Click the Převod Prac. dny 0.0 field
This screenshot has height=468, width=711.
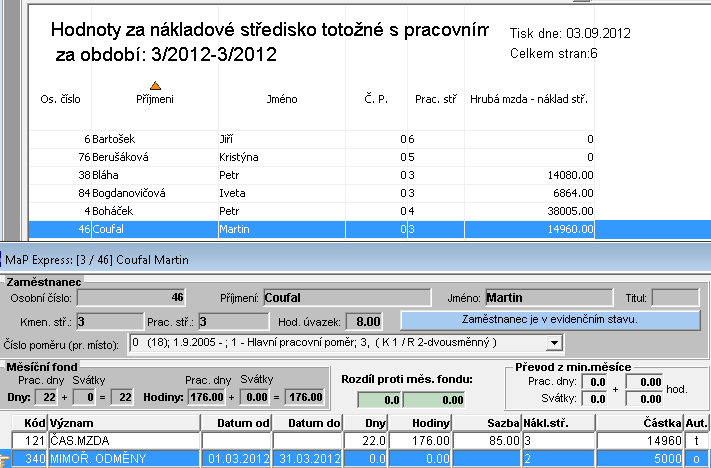pos(594,382)
